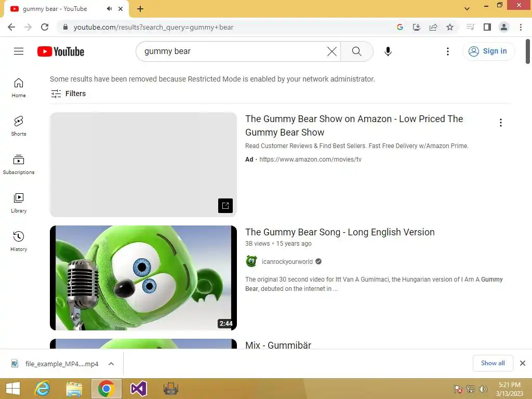Share this page via the share icon
Screen dimensions: 532x399
(433, 27)
